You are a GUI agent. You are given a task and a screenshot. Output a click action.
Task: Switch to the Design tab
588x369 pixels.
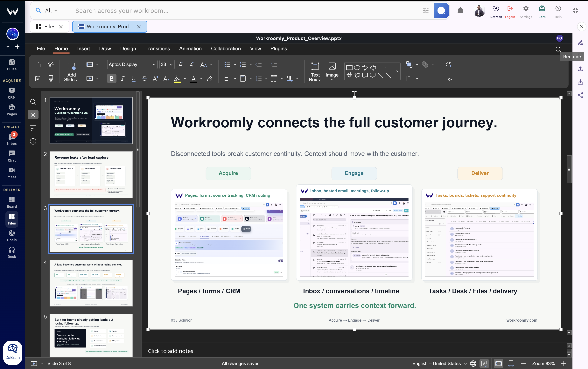(128, 49)
